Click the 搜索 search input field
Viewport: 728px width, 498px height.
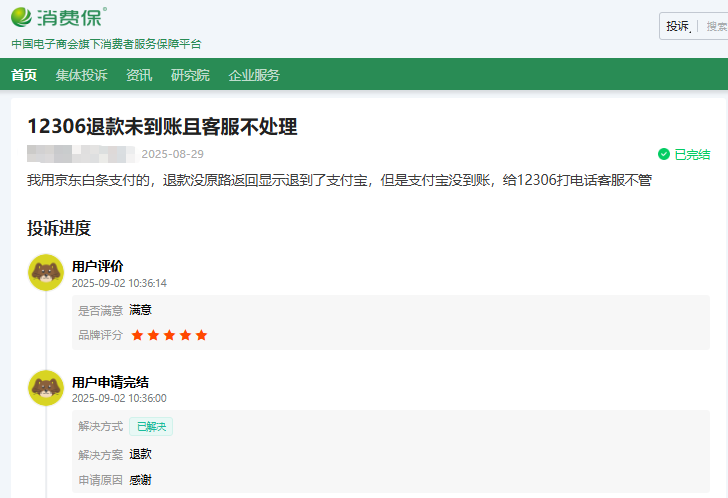[x=716, y=26]
